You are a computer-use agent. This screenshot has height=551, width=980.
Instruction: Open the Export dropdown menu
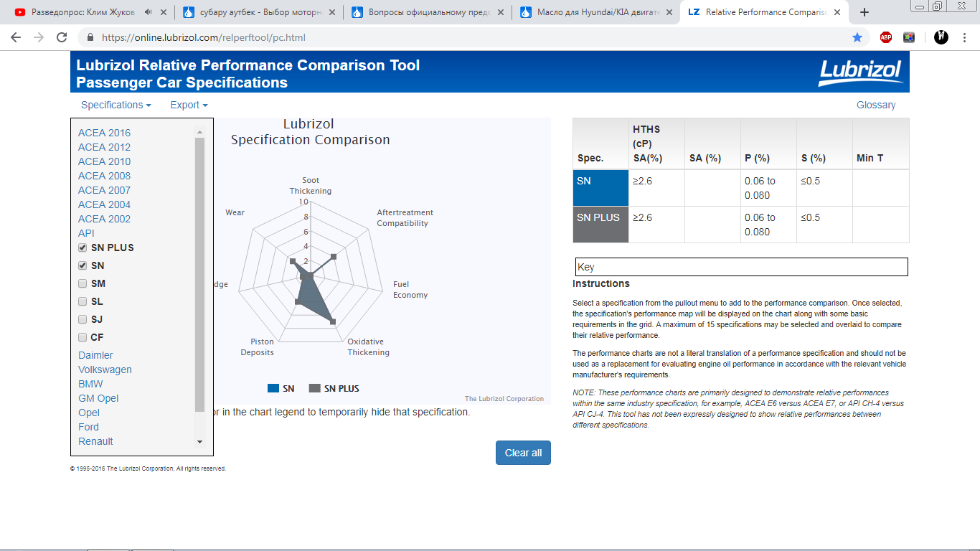click(189, 105)
